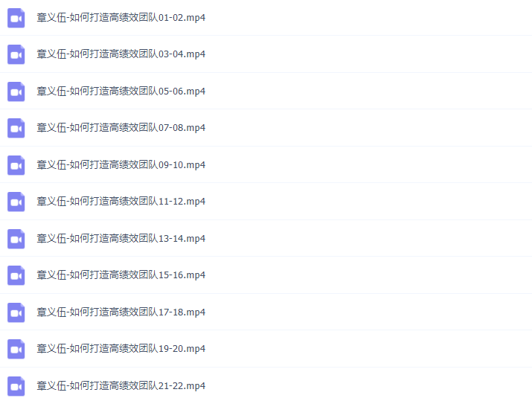This screenshot has height=401, width=532.
Task: Click the video icon for 21-22.mp4
Action: (16, 386)
